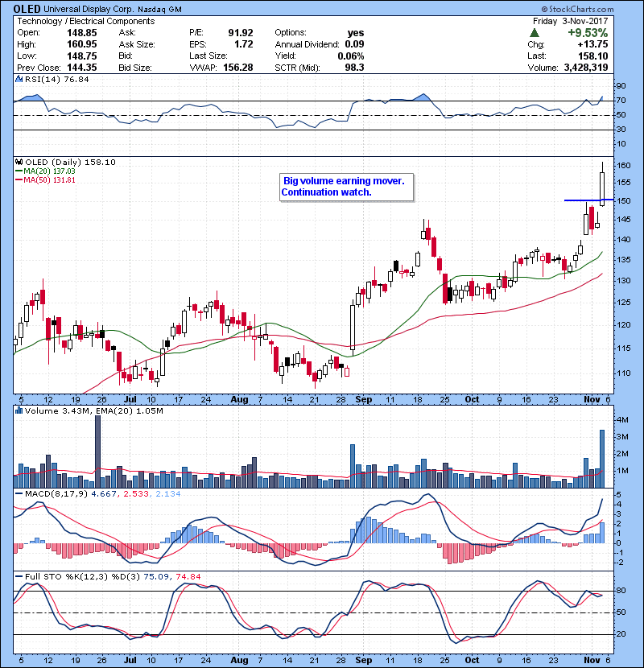Click the RSI(14) 76.84 panel label
The width and height of the screenshot is (644, 668).
56,79
